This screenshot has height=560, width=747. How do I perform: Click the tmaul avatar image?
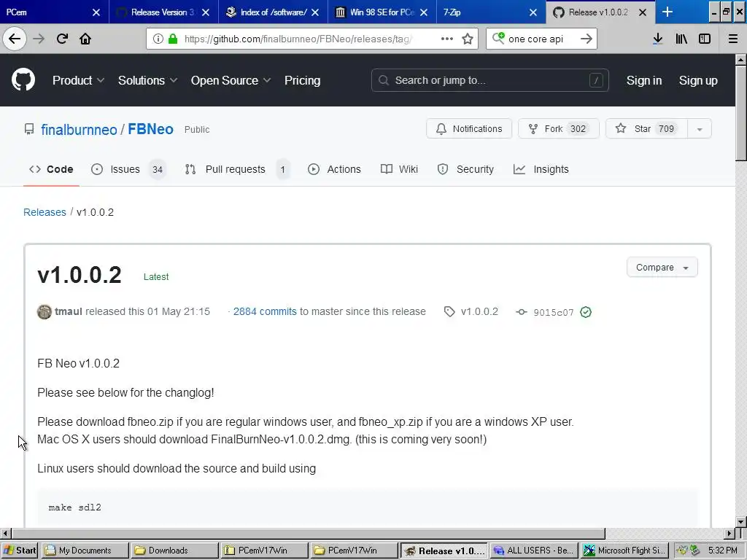click(44, 312)
